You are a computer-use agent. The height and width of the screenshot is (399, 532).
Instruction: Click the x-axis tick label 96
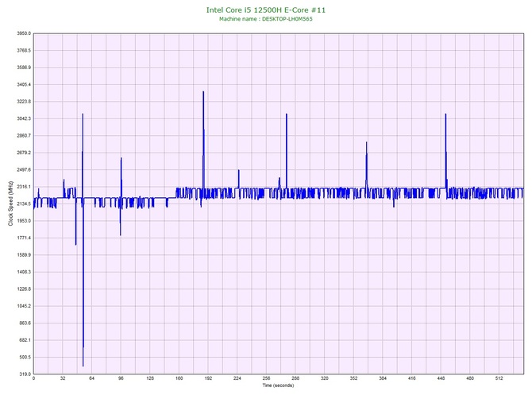tap(121, 378)
